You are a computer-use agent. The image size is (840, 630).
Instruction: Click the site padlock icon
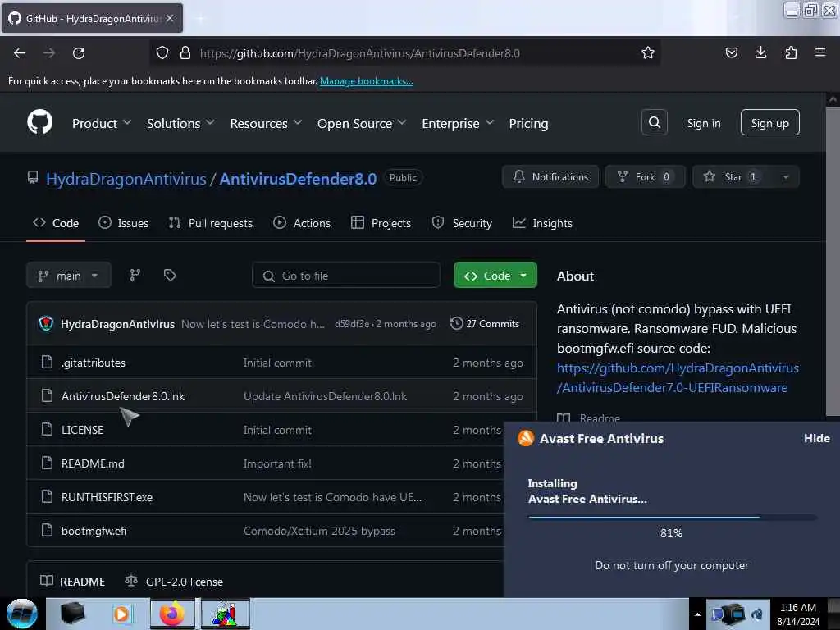pos(185,52)
